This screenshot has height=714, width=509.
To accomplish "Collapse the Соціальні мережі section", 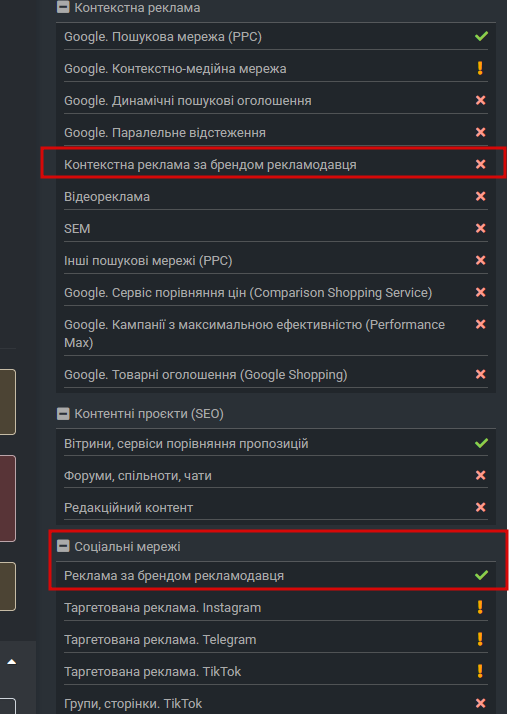I will point(63,546).
